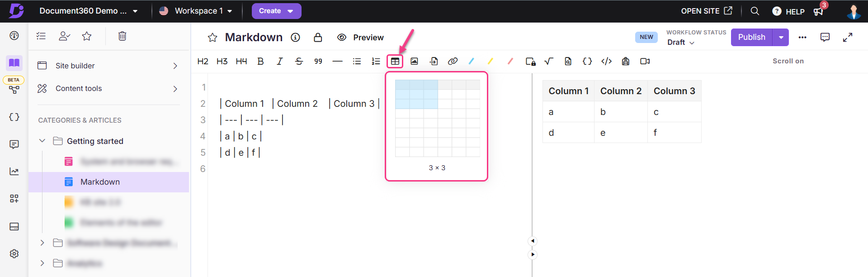Open the Preview of the article
The height and width of the screenshot is (277, 868).
click(x=361, y=38)
